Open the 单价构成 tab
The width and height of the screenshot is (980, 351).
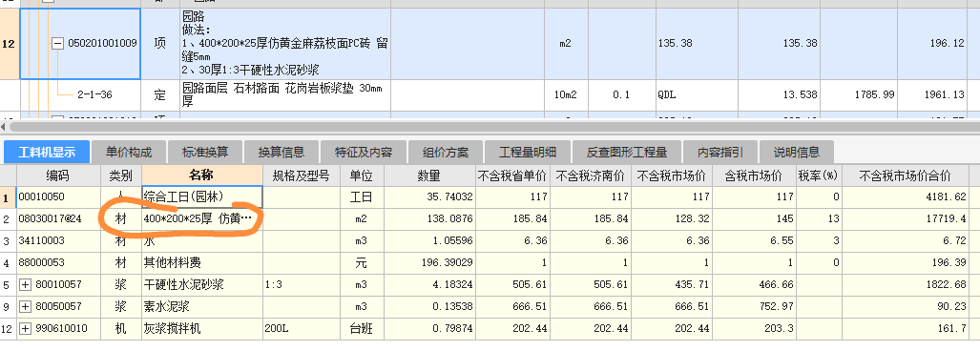pyautogui.click(x=130, y=152)
